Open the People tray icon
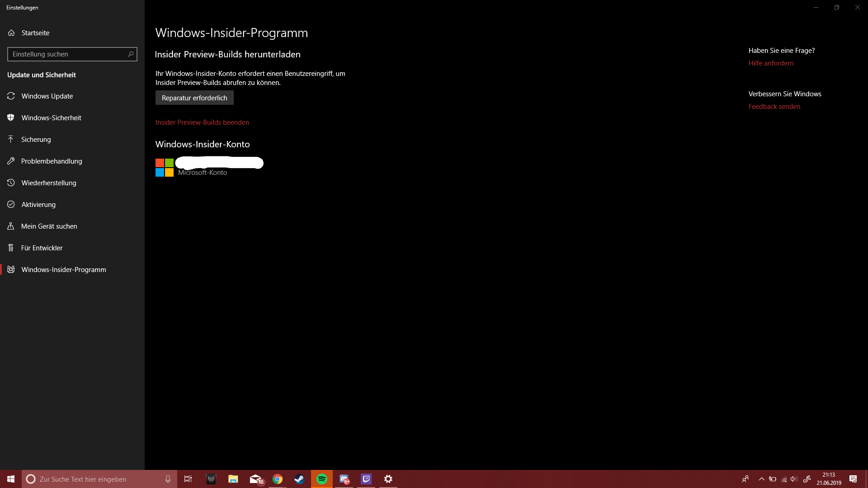Image resolution: width=868 pixels, height=488 pixels. click(x=745, y=479)
